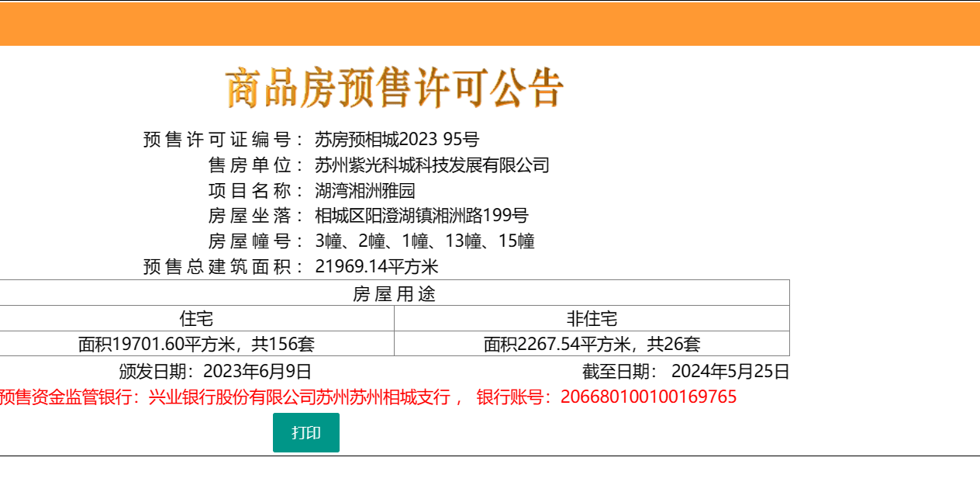Select total area 21969.14平方米
980x499 pixels.
[377, 267]
